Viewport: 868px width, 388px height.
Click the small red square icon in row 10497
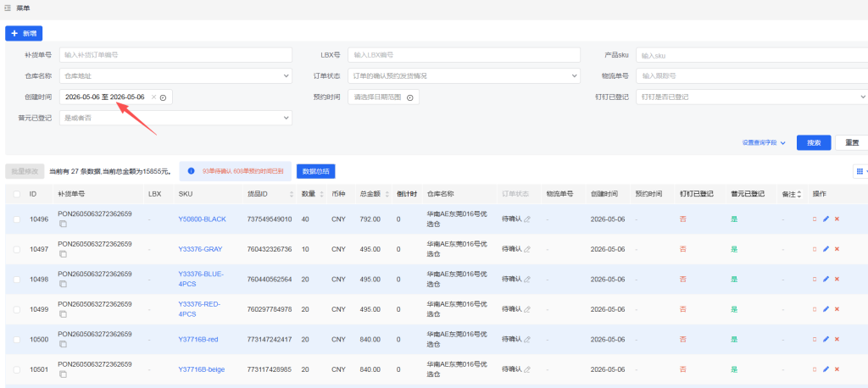click(815, 249)
